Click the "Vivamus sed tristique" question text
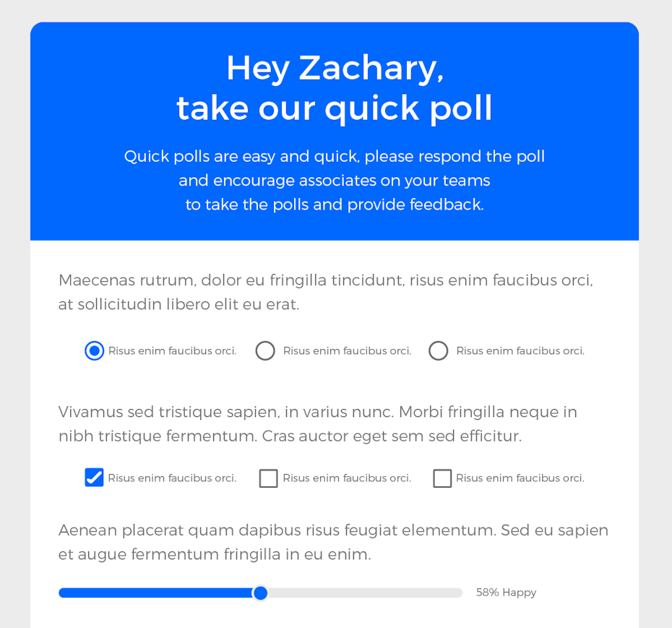This screenshot has height=628, width=672. pyautogui.click(x=318, y=423)
